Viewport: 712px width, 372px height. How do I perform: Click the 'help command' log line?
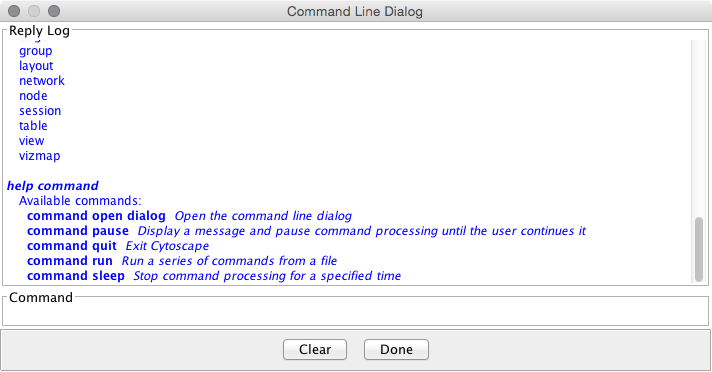click(53, 186)
